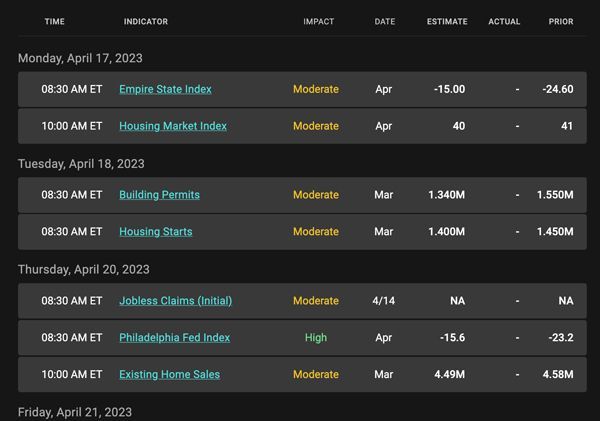The height and width of the screenshot is (421, 600).
Task: Select the Friday, April 21, 2023 heading
Action: coord(75,412)
